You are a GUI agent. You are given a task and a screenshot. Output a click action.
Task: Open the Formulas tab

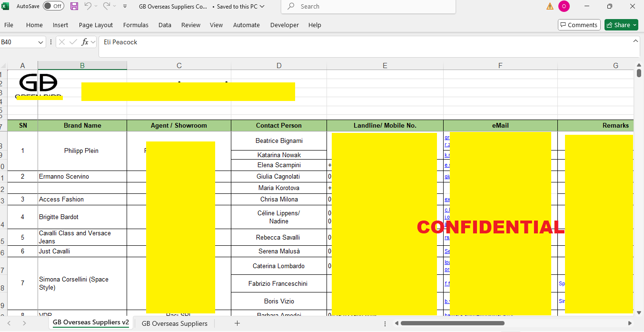click(x=136, y=25)
